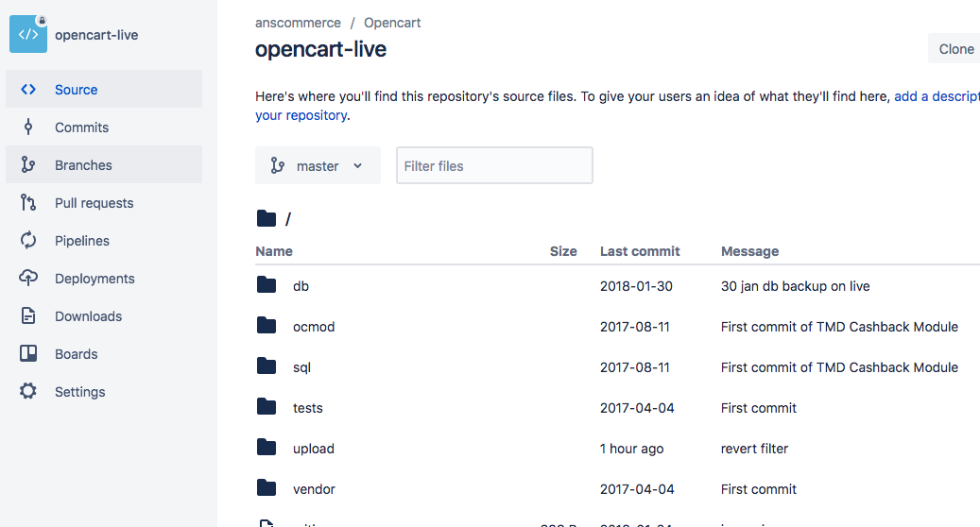This screenshot has height=527, width=980.
Task: Click the Source code brackets icon
Action: [28, 90]
